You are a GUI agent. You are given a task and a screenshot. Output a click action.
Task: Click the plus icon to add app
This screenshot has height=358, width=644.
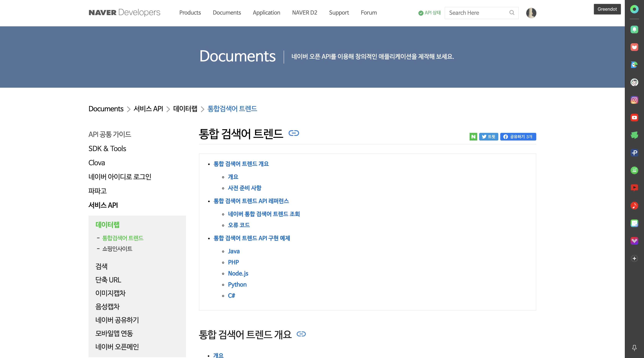pos(634,258)
